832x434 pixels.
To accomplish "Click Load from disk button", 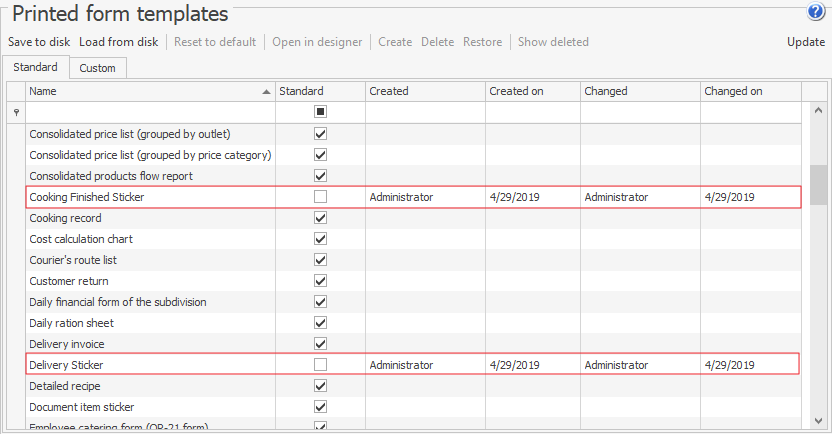I will click(x=118, y=42).
